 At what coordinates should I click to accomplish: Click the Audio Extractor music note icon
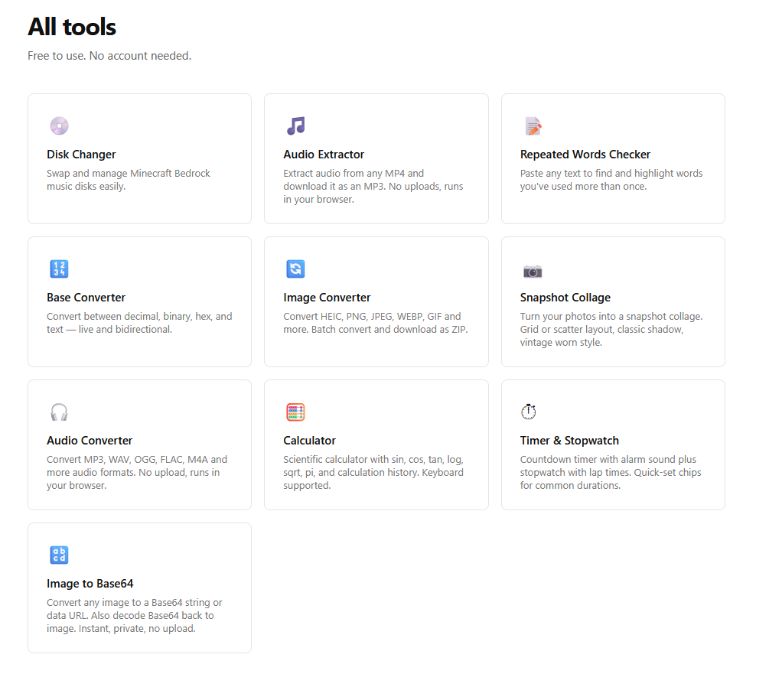(x=295, y=126)
